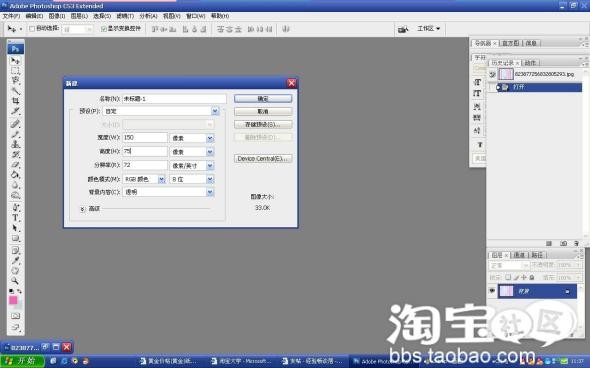Enable the auto-select checkbox in options bar

point(32,29)
